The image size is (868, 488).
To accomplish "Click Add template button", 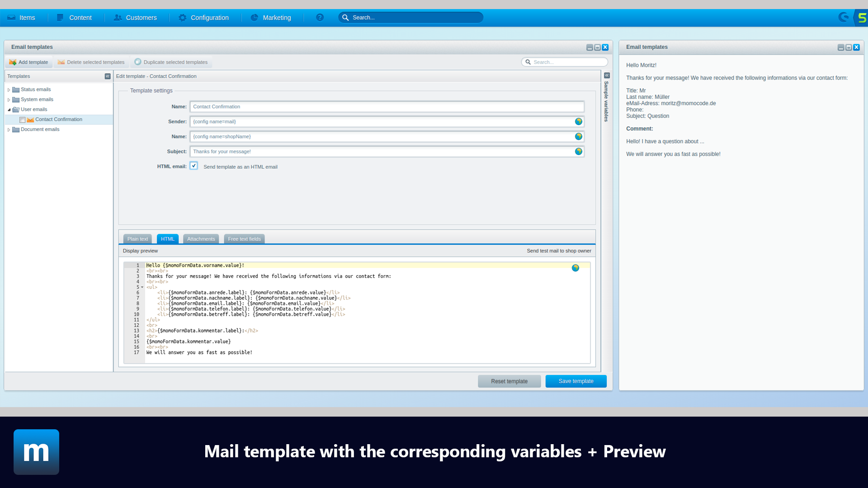I will (29, 62).
